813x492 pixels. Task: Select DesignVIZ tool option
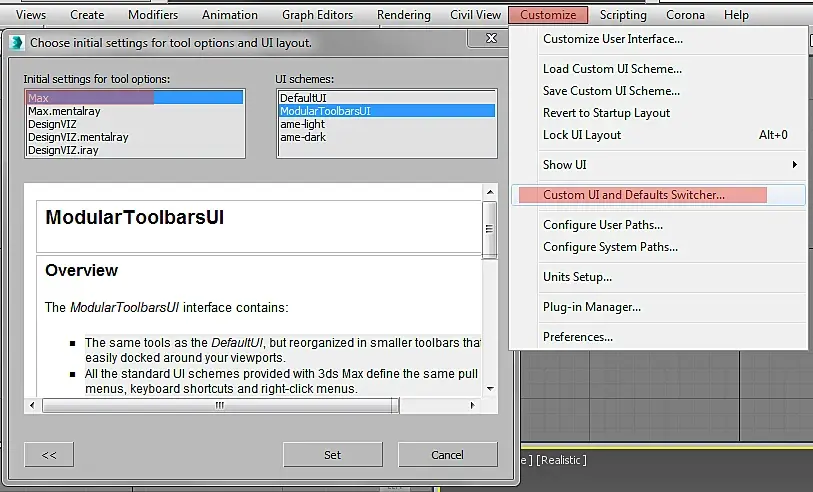click(134, 124)
